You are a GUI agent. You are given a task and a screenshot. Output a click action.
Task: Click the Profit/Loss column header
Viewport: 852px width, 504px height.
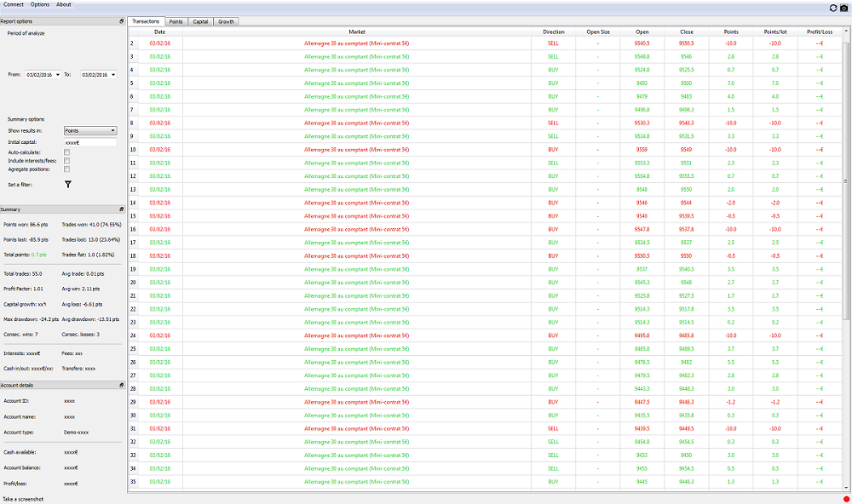[820, 32]
